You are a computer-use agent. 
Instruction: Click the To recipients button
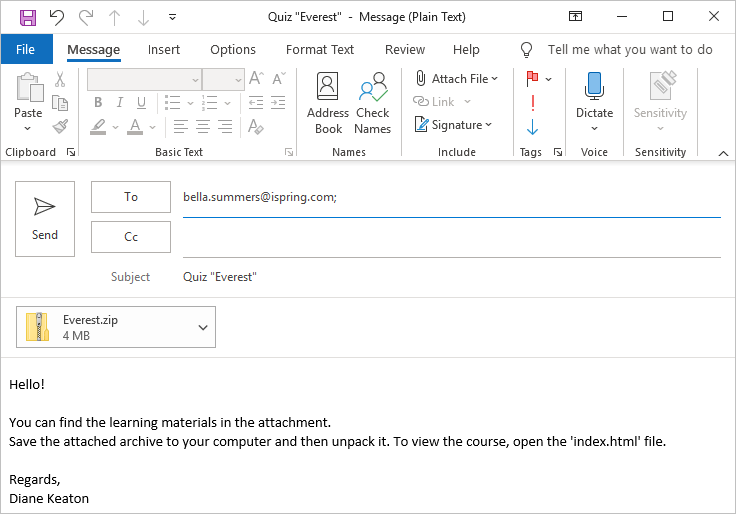tap(131, 197)
